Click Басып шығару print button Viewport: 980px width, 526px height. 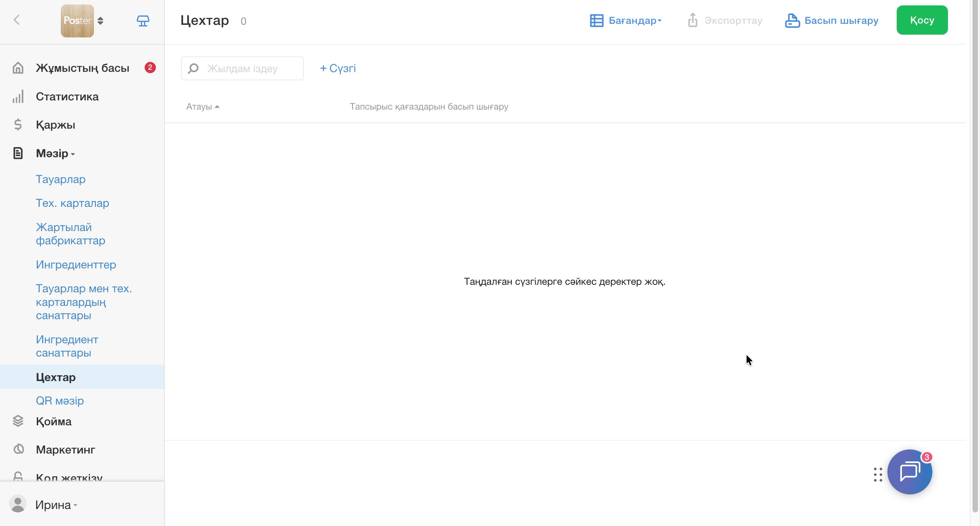pos(832,20)
